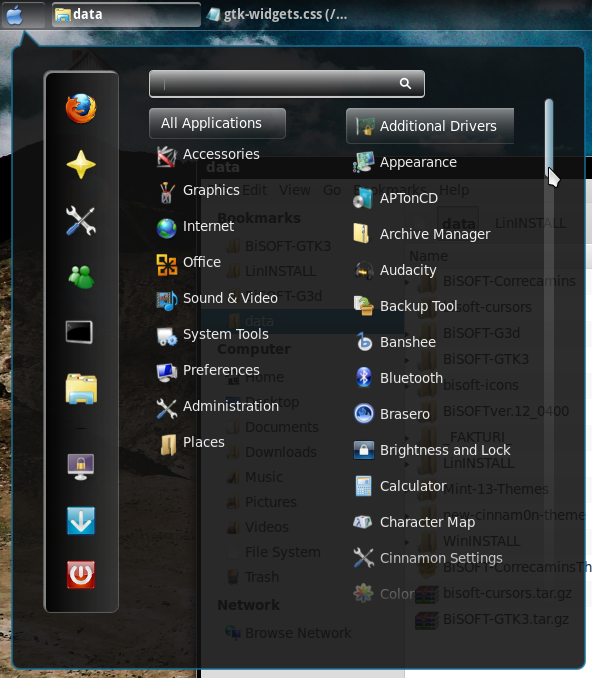Click the Graphics category label
This screenshot has width=592, height=678.
[x=211, y=190]
